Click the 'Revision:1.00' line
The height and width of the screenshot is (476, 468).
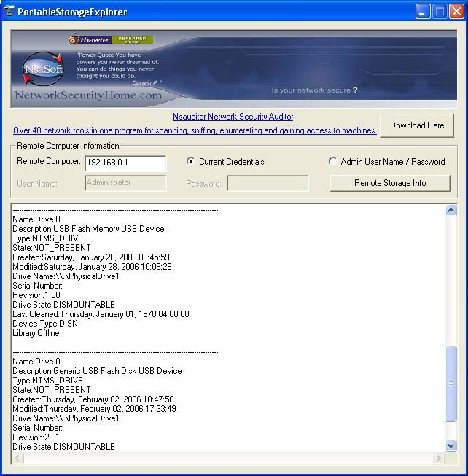tap(36, 295)
